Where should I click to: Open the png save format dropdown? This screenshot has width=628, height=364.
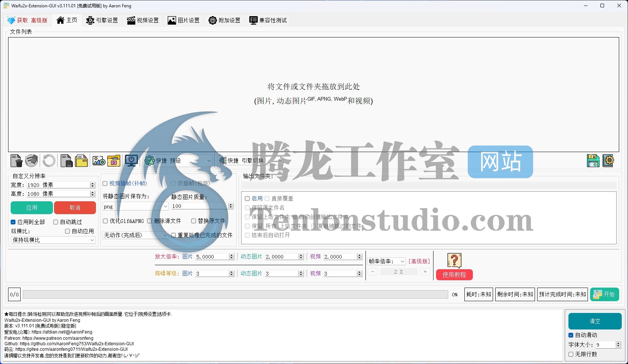click(135, 206)
